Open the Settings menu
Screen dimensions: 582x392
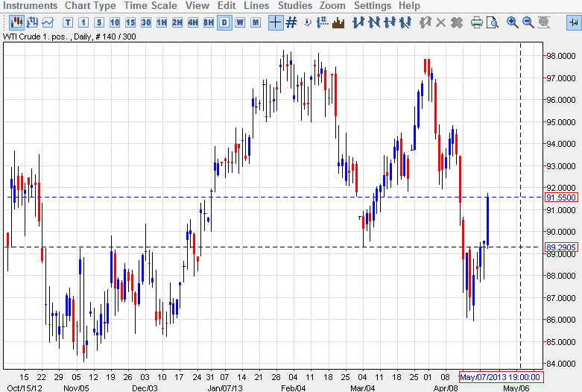(373, 6)
